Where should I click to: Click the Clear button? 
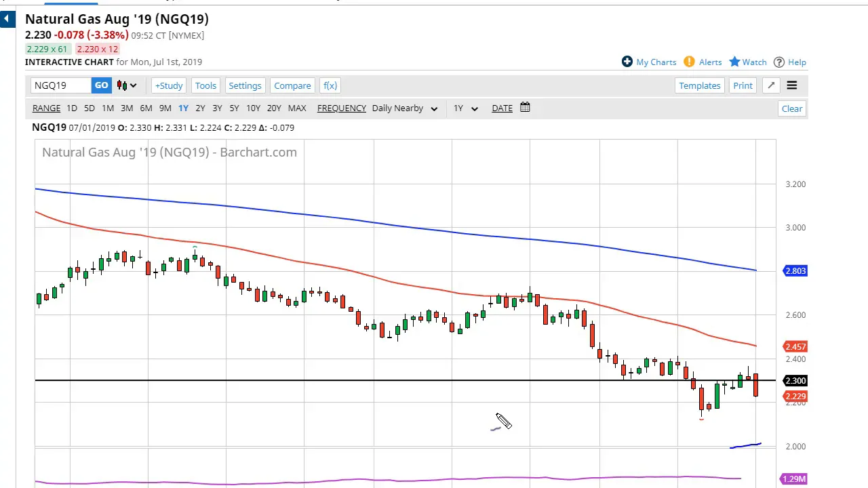792,108
